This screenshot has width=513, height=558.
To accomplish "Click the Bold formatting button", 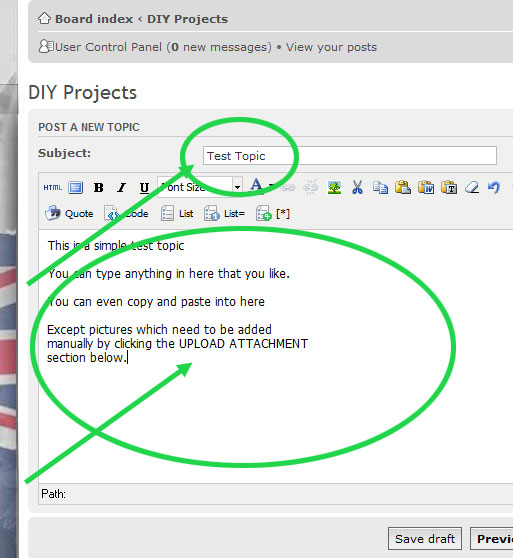I will point(99,188).
